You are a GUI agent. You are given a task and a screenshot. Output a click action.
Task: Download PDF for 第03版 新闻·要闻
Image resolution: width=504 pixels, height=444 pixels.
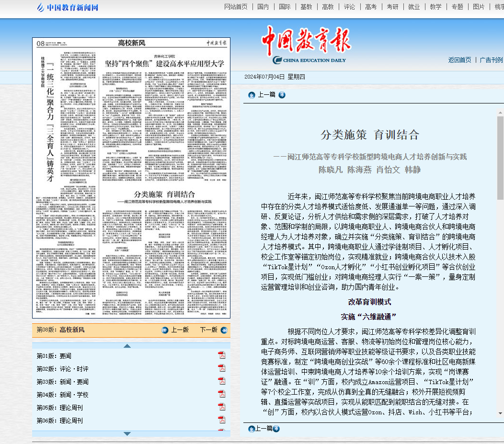tap(222, 381)
